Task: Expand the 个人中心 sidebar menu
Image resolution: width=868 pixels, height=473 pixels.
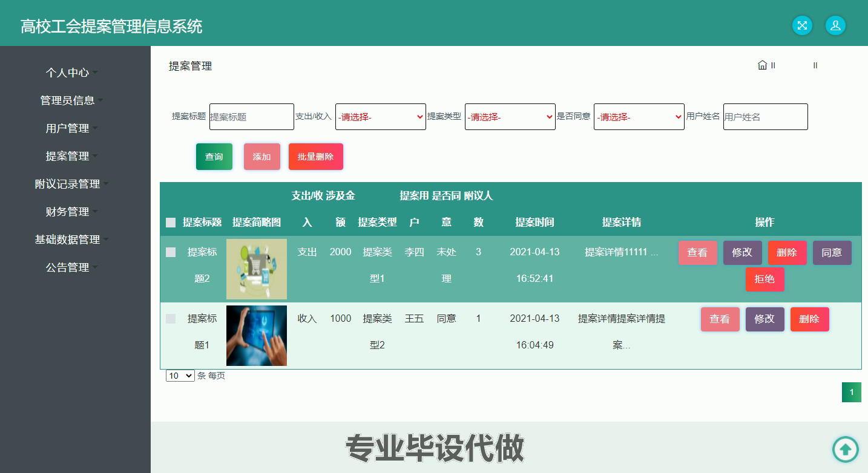Action: (x=71, y=73)
